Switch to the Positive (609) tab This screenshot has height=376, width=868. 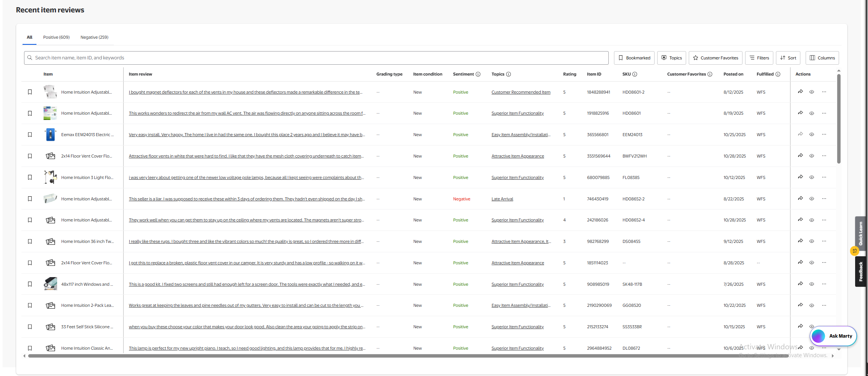[x=56, y=37]
